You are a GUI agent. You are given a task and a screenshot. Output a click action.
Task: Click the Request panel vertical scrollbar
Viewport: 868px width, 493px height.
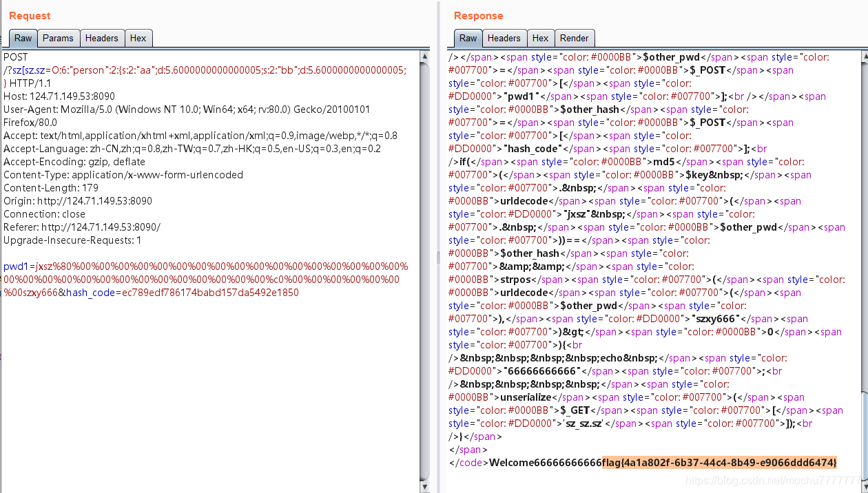point(425,271)
